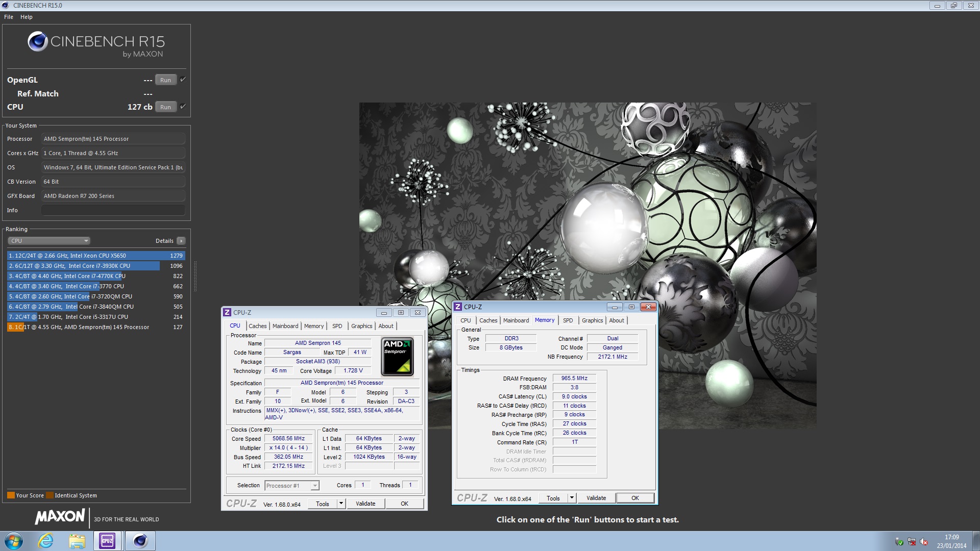980x551 pixels.
Task: Click Validate in Memory CPU-Z window
Action: point(596,498)
